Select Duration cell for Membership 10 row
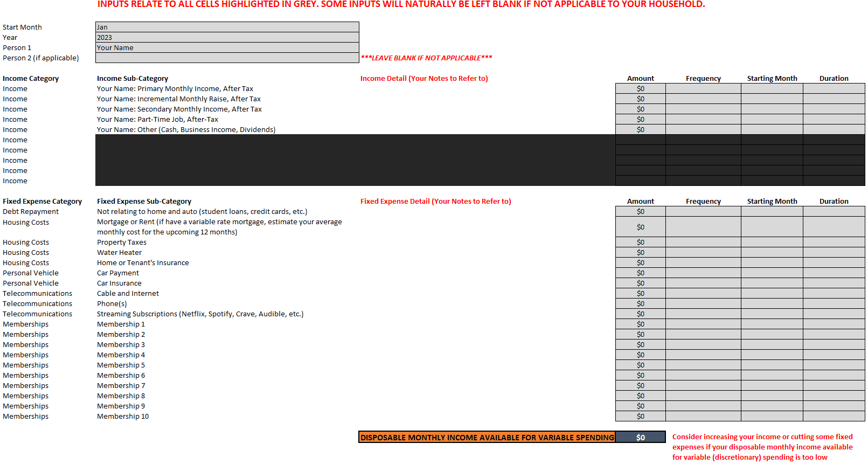 click(834, 416)
